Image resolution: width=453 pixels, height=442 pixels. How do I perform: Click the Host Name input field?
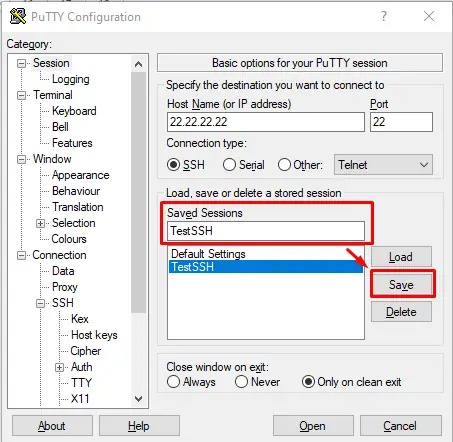tap(266, 122)
